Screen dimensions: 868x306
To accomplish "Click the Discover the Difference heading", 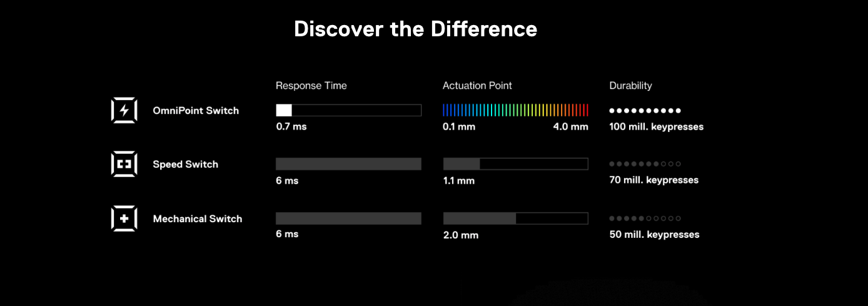I will 416,29.
